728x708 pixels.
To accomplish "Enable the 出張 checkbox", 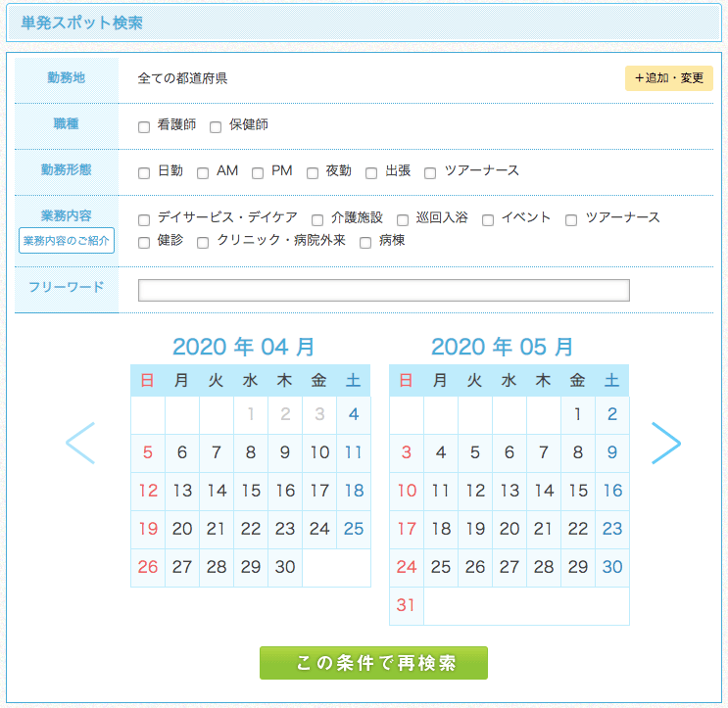I will click(x=371, y=173).
